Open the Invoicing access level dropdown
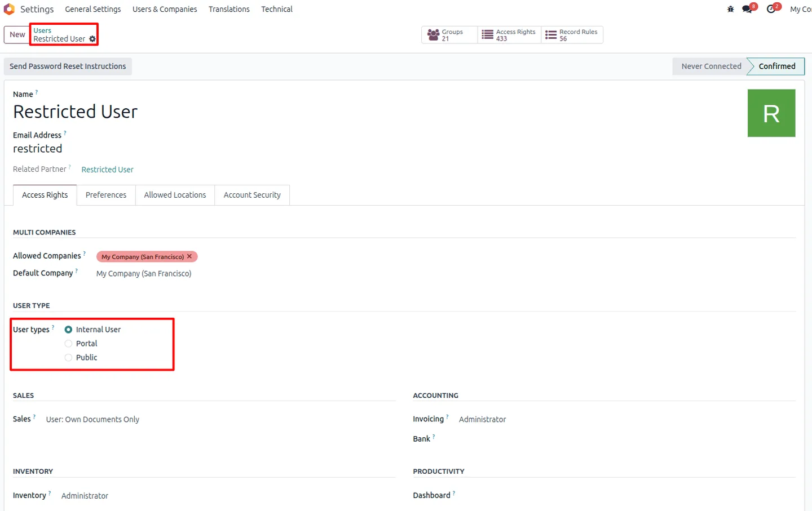The height and width of the screenshot is (511, 812). [627, 420]
